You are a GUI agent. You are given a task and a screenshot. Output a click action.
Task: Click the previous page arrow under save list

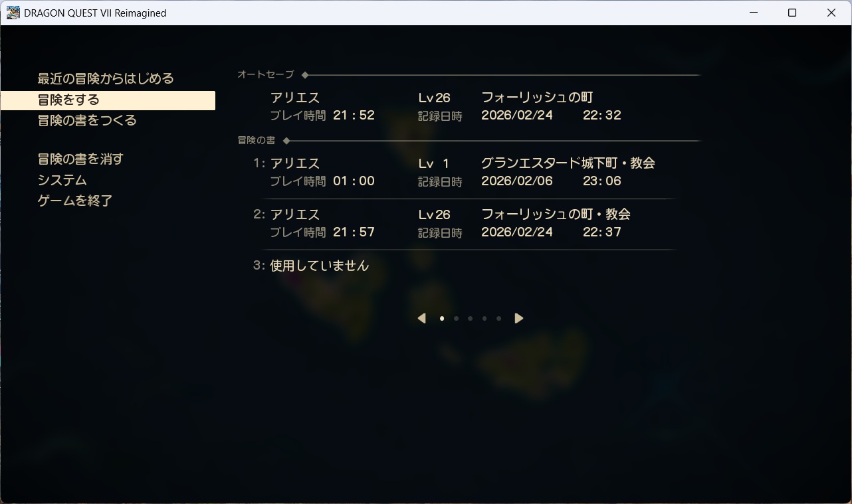pos(421,319)
